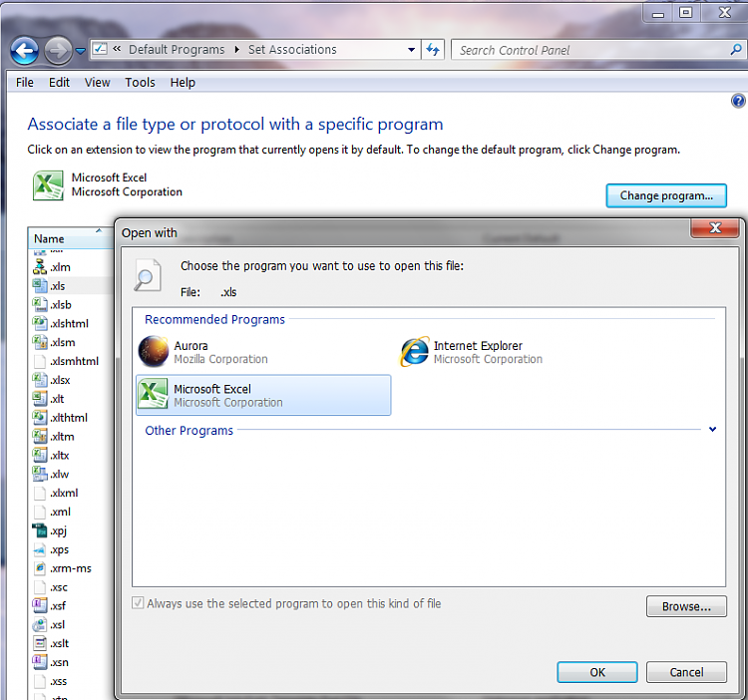This screenshot has height=700, width=748.
Task: Select the .xlw file type icon
Action: 40,474
